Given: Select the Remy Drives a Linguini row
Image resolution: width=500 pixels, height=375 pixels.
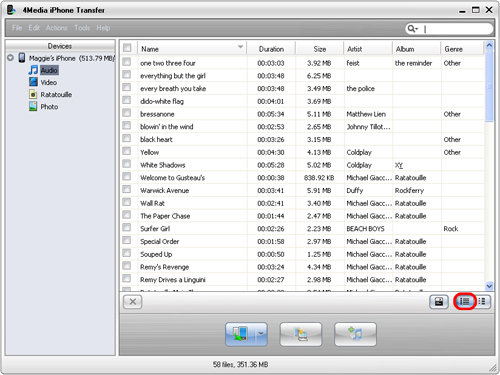Looking at the screenshot, I should pyautogui.click(x=302, y=279).
